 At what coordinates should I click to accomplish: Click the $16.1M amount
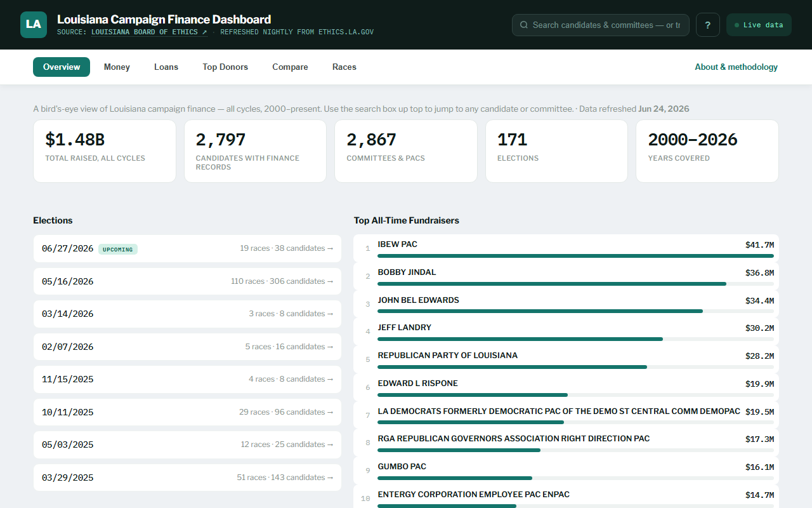point(759,467)
